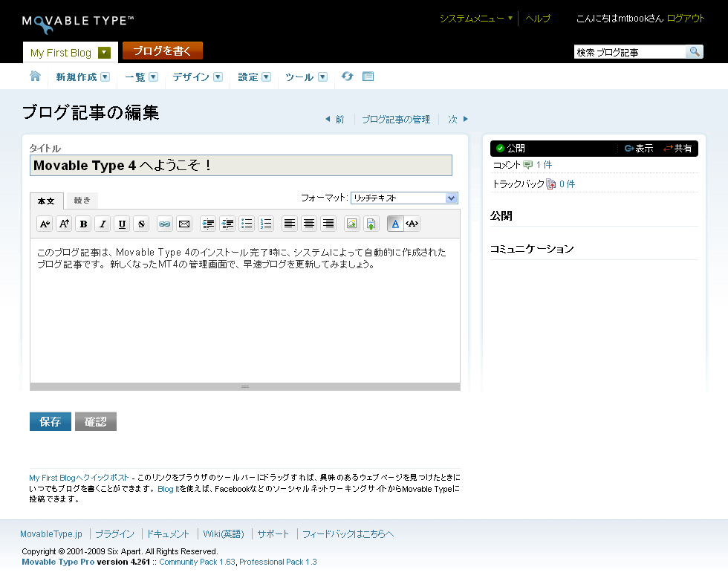Decrease the indent of text
This screenshot has width=728, height=584.
tap(227, 224)
